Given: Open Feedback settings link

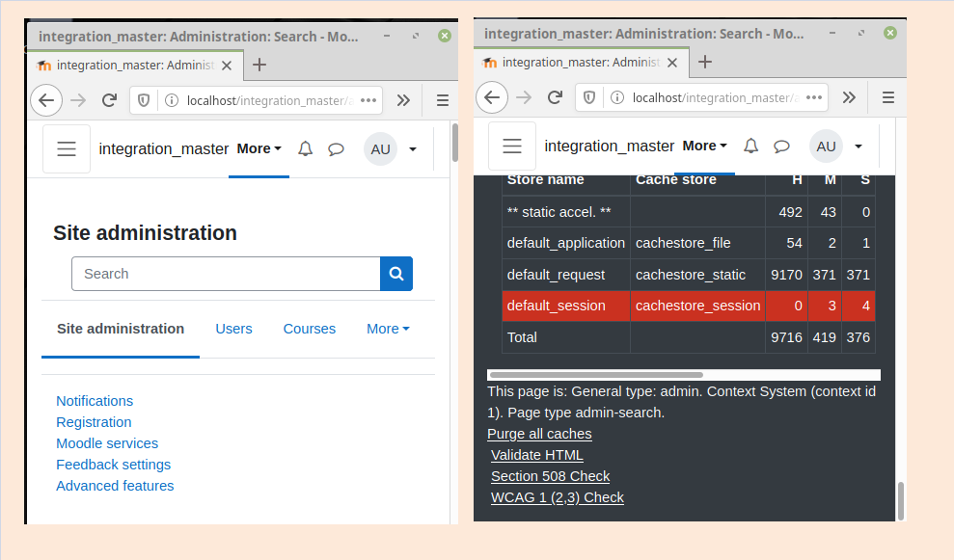Looking at the screenshot, I should pos(114,466).
